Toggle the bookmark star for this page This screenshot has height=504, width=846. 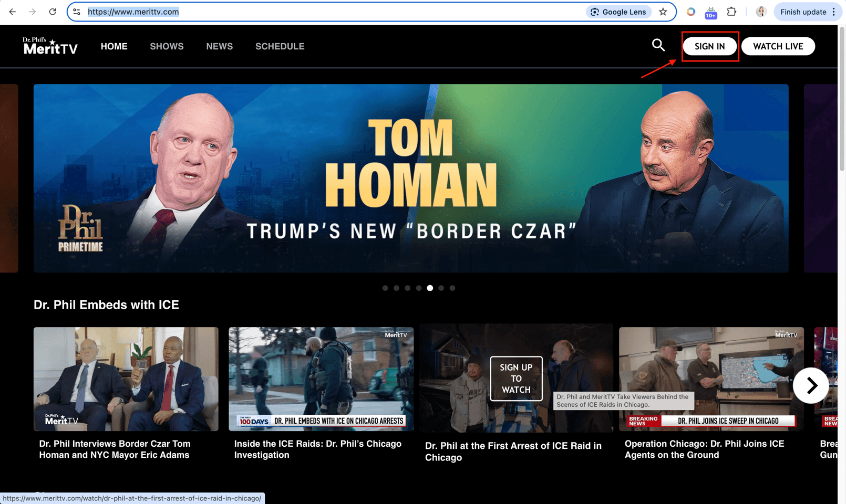[663, 12]
